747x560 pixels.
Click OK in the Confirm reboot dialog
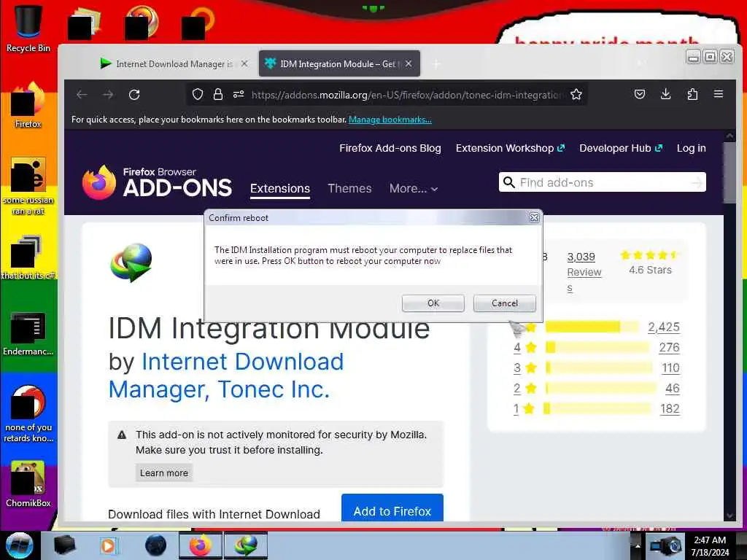pos(433,303)
